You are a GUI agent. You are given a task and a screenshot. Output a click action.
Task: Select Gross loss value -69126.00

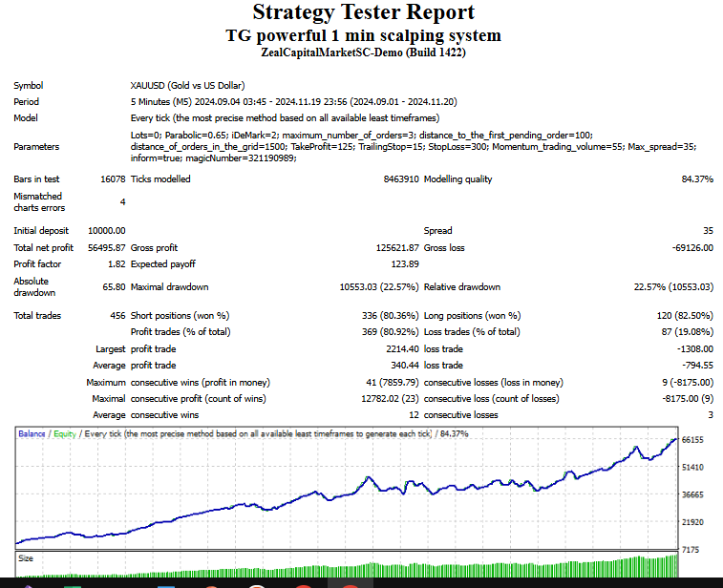(692, 248)
